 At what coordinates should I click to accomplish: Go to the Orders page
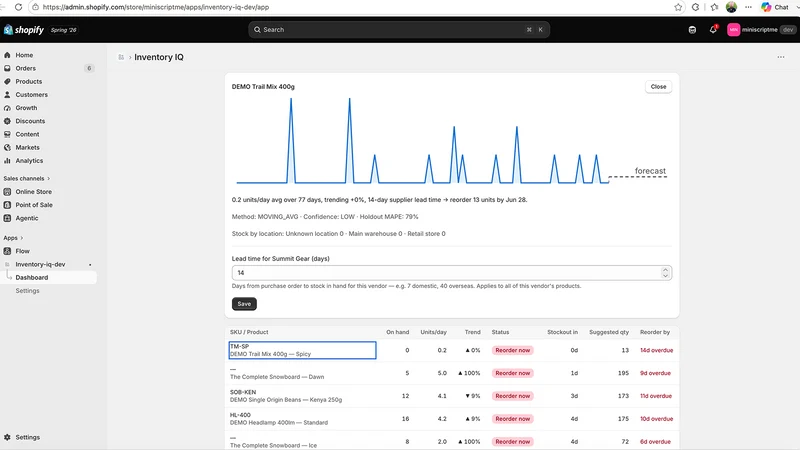(x=26, y=68)
